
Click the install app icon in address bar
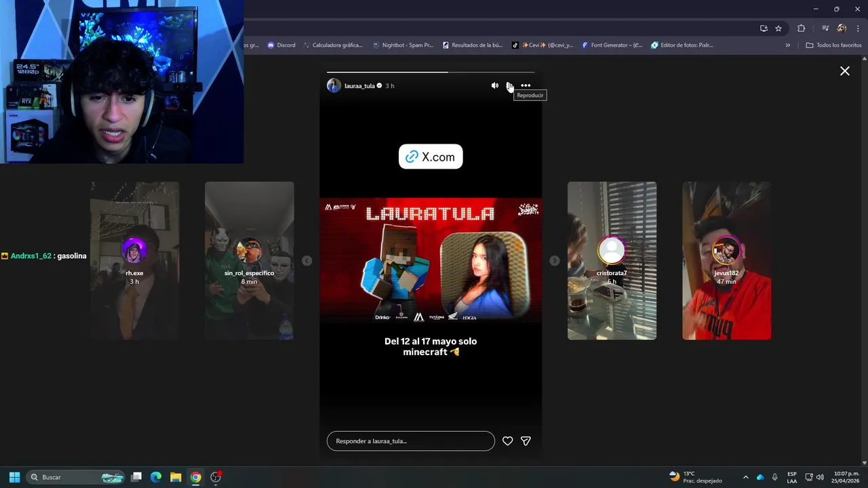pos(764,28)
